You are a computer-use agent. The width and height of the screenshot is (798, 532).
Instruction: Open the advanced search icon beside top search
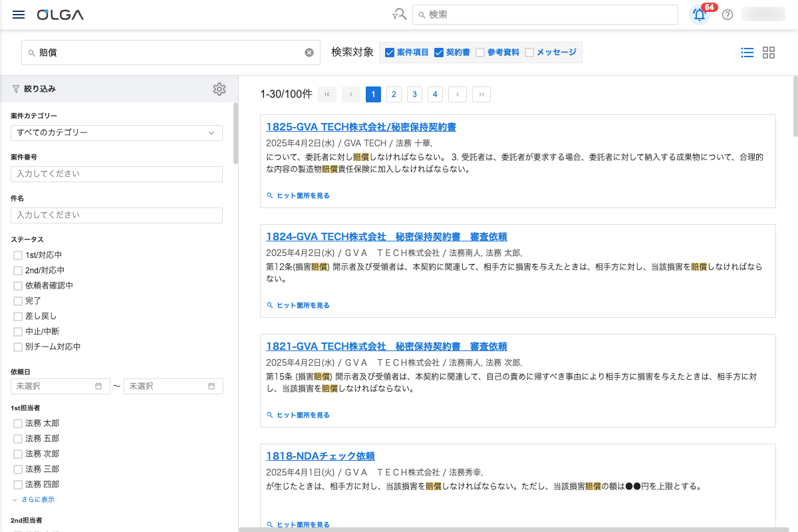399,15
